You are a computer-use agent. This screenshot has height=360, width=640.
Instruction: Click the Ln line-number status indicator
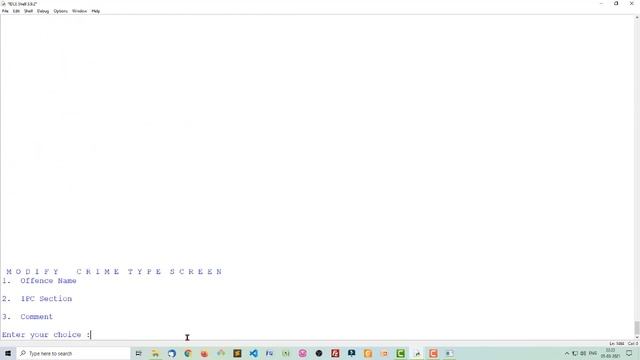coord(617,344)
